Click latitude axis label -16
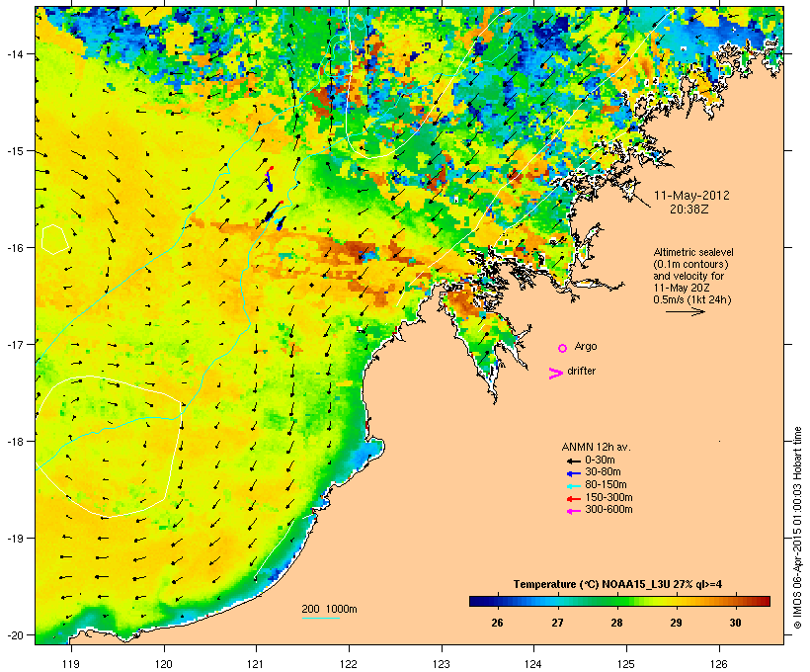This screenshot has width=810, height=672. click(14, 248)
